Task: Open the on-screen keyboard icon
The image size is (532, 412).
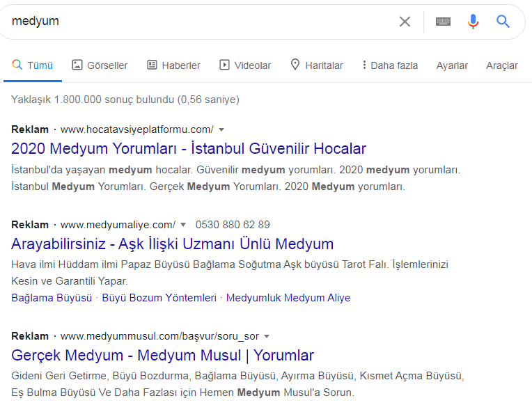Action: (443, 22)
